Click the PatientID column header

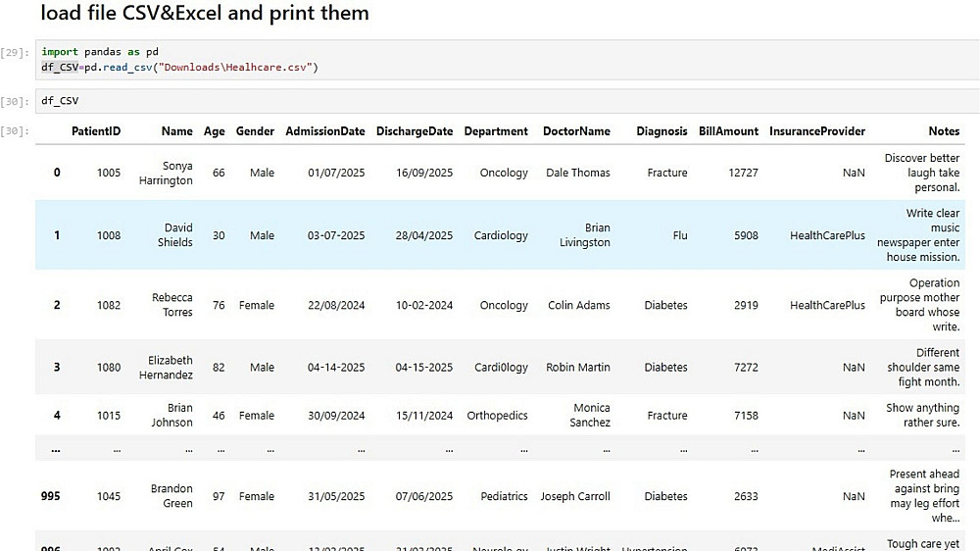coord(96,131)
